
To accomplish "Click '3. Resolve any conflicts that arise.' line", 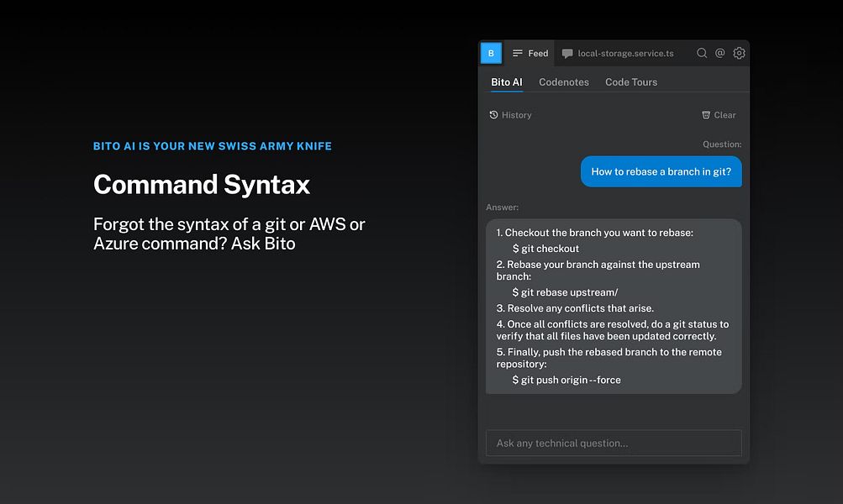I will 575,308.
